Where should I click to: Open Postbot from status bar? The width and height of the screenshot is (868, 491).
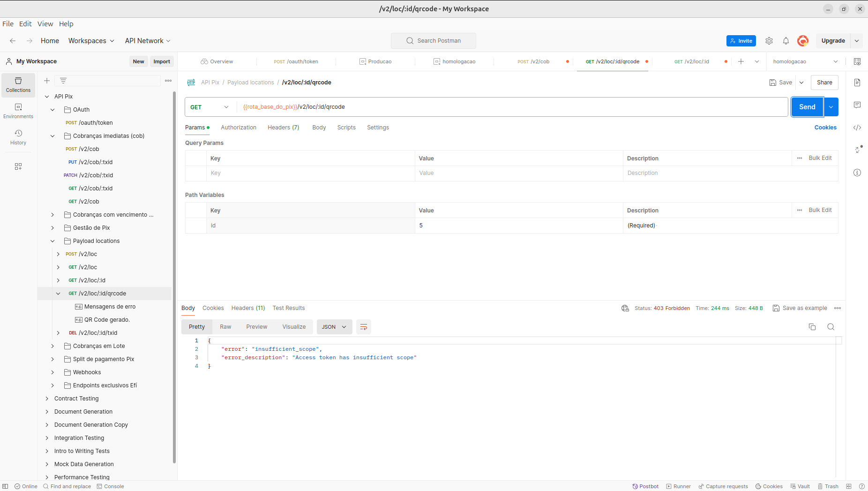pos(645,486)
